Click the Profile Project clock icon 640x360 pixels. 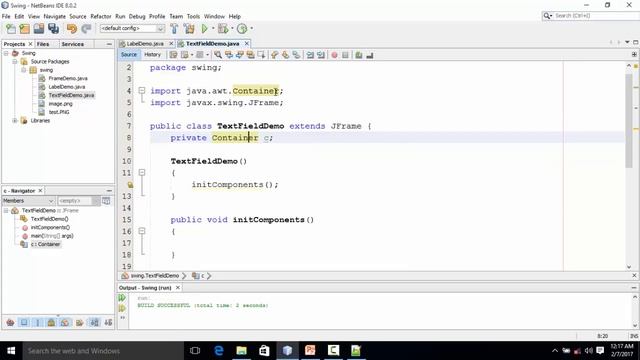coord(242,29)
